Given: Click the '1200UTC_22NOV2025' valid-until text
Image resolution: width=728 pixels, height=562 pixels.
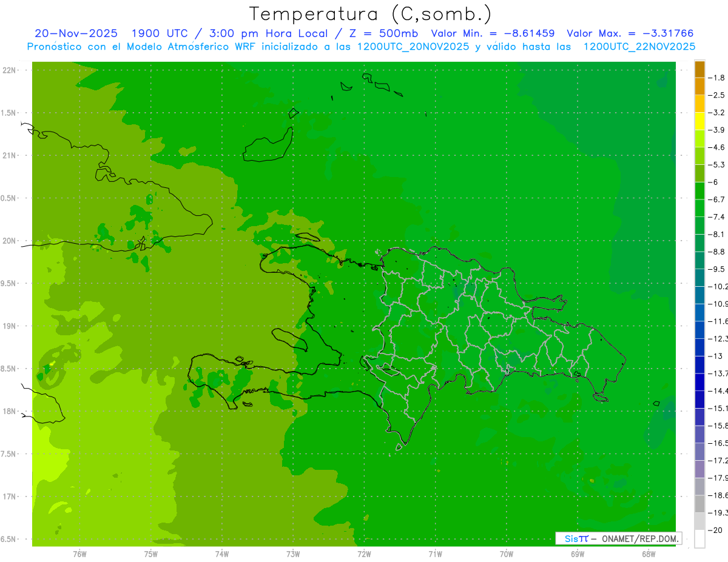Looking at the screenshot, I should click(x=639, y=47).
